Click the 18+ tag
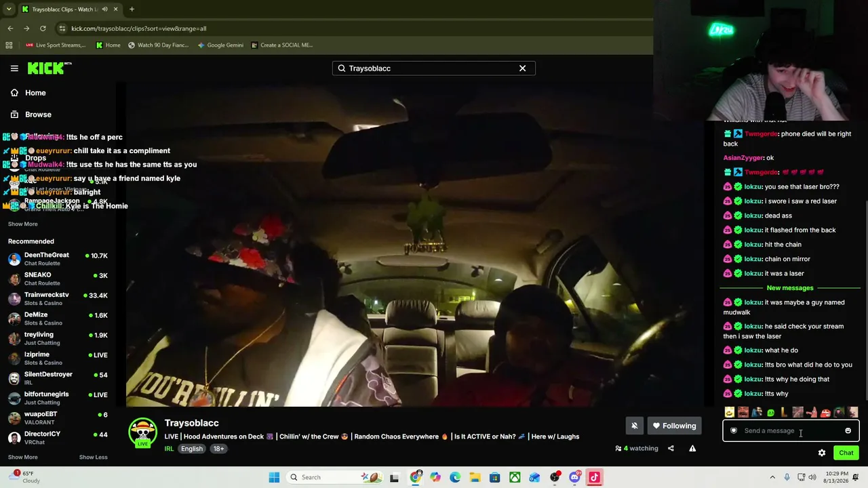Screen dimensions: 868x488 pos(218,449)
